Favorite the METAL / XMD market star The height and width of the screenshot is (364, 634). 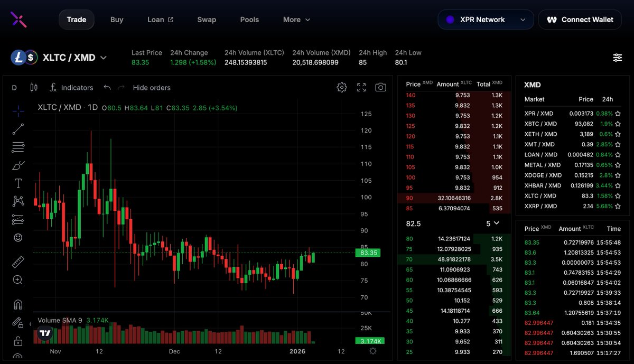coord(618,165)
